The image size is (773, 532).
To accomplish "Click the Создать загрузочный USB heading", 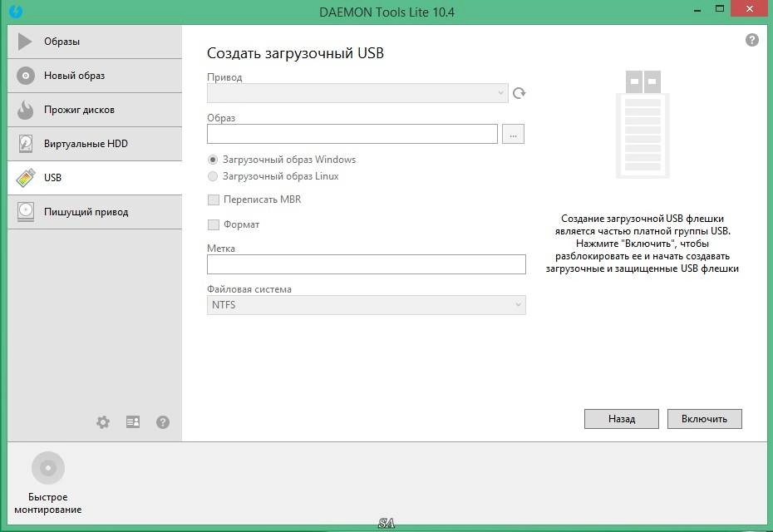I will pyautogui.click(x=295, y=52).
